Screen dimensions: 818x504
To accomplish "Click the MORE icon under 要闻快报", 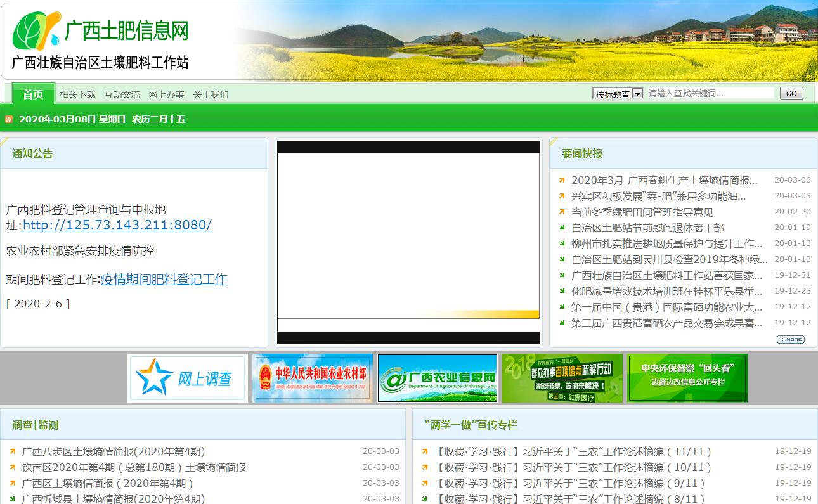I will [x=790, y=339].
